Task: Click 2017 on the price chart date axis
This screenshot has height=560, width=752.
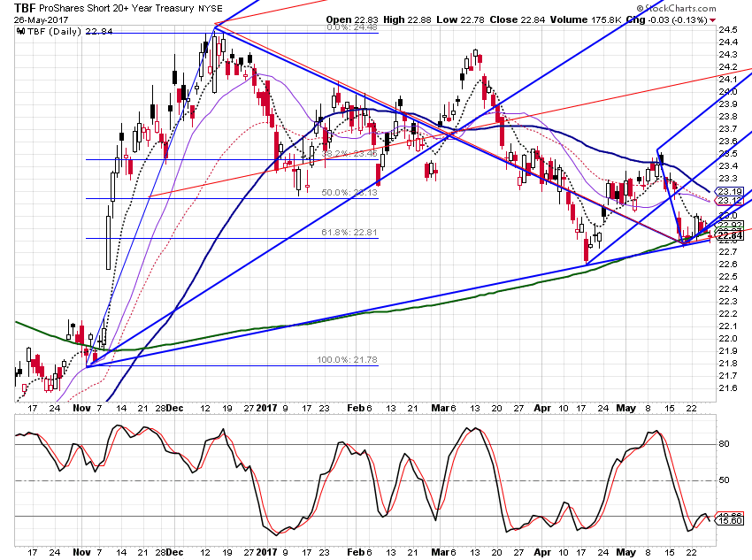Action: pyautogui.click(x=266, y=408)
